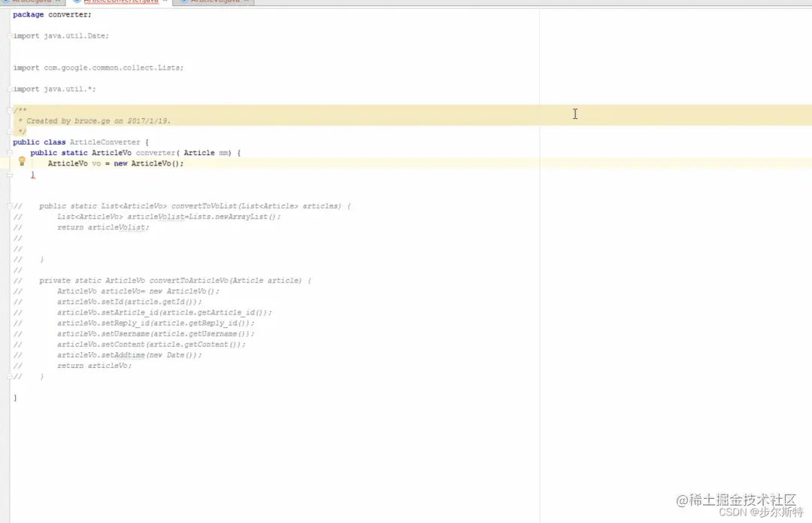812x523 pixels.
Task: Click the commented 'setAddtime(new Date())' line
Action: [x=129, y=355]
